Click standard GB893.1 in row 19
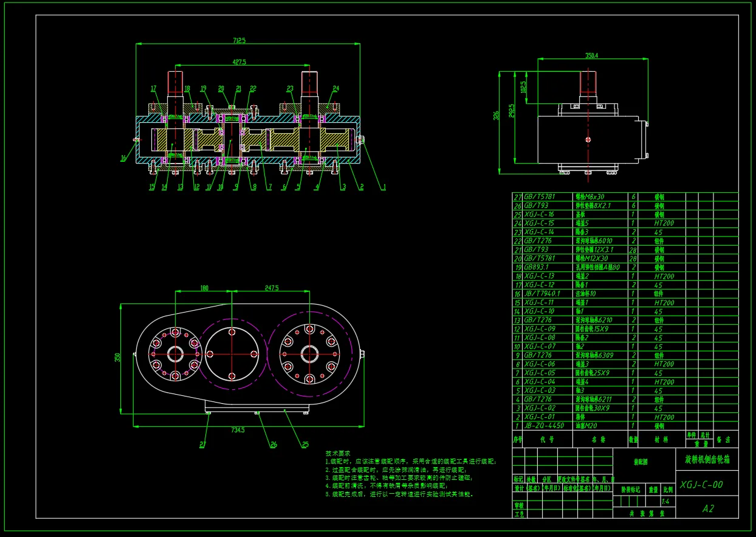The height and width of the screenshot is (537, 756). coord(536,268)
